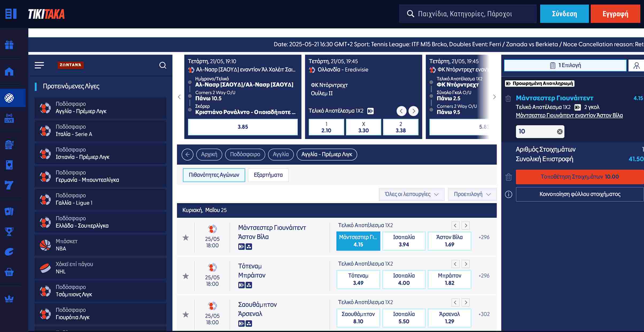
Task: Open Χόκεϊ επί πάγου NHL league
Action: (x=100, y=268)
